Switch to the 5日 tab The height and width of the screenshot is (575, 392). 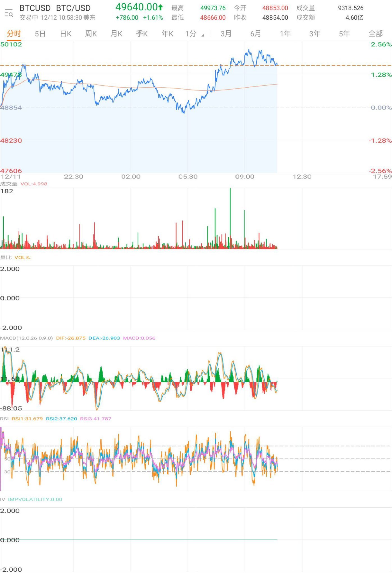40,34
